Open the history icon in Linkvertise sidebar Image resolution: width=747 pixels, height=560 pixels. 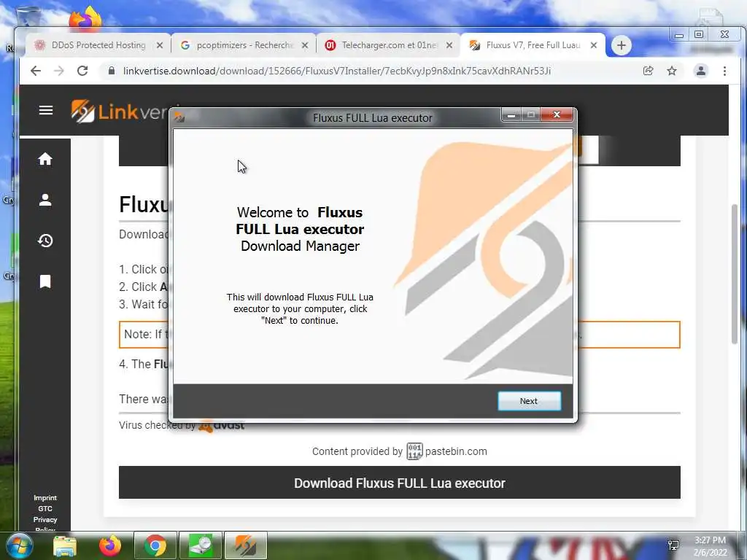coord(45,241)
